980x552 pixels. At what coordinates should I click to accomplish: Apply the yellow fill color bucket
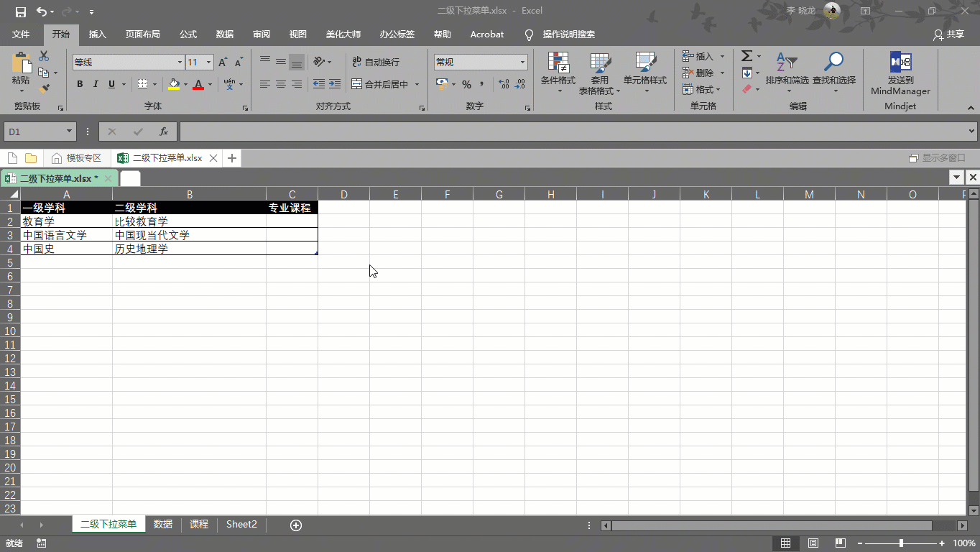174,84
